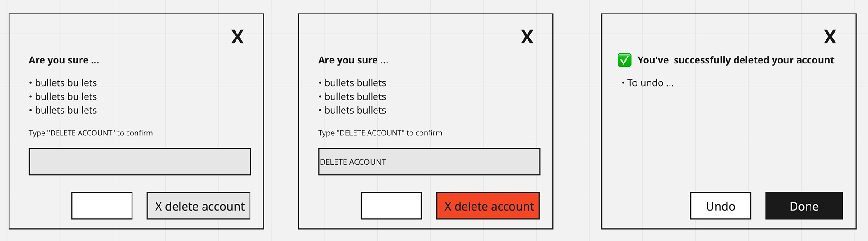Click the Undo button
This screenshot has width=868, height=241.
[721, 206]
